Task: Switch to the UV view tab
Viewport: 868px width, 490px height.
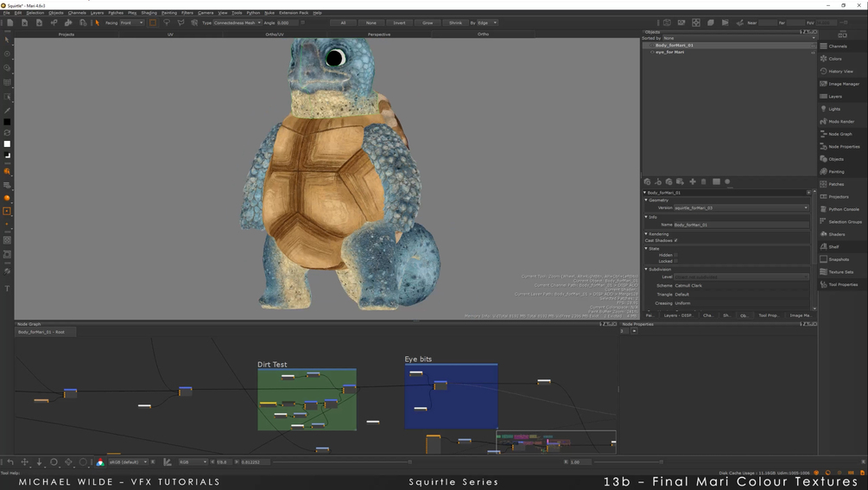Action: (x=170, y=35)
